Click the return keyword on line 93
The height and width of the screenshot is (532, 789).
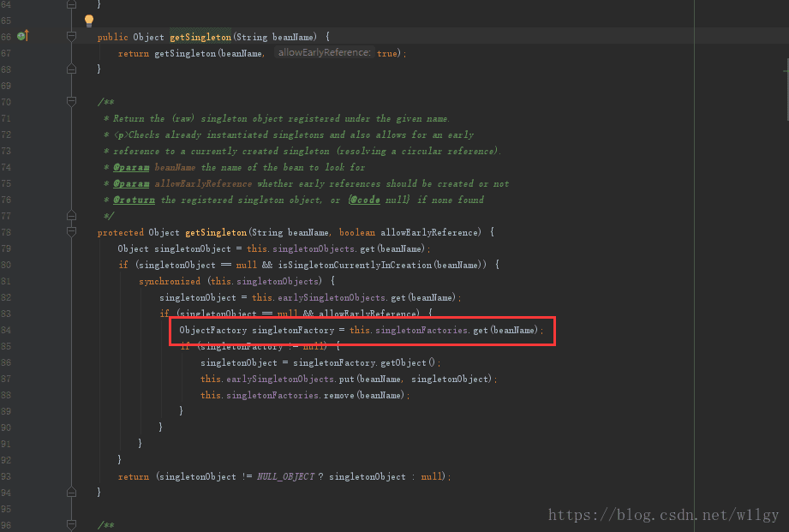pos(134,476)
